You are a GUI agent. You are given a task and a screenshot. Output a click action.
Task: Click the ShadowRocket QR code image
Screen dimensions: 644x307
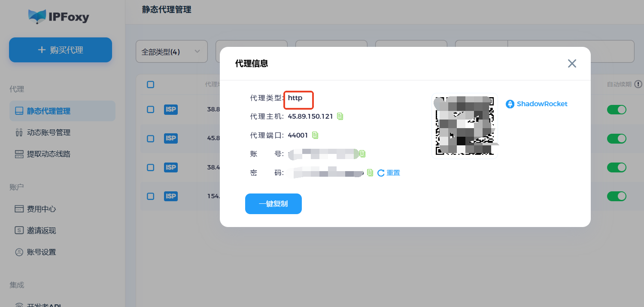point(465,126)
